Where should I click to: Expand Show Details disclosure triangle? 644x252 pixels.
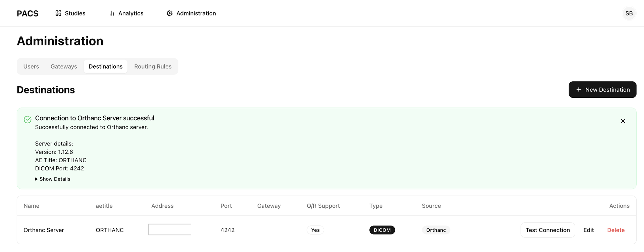point(36,179)
